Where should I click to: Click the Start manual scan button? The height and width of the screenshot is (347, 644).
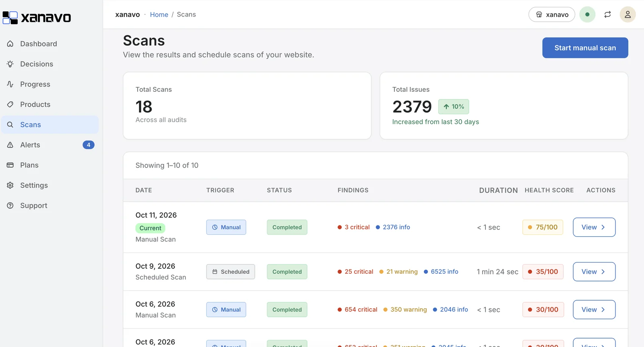click(x=585, y=48)
